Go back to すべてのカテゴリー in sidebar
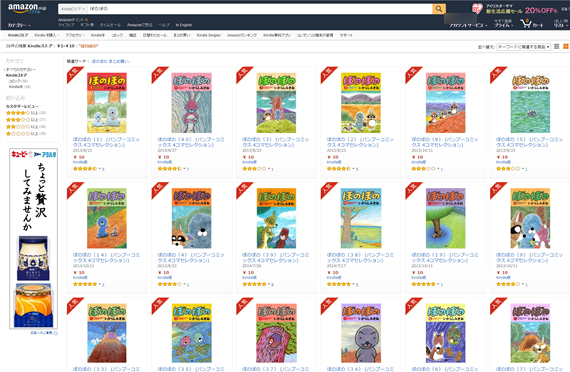This screenshot has width=570, height=372. click(x=20, y=69)
